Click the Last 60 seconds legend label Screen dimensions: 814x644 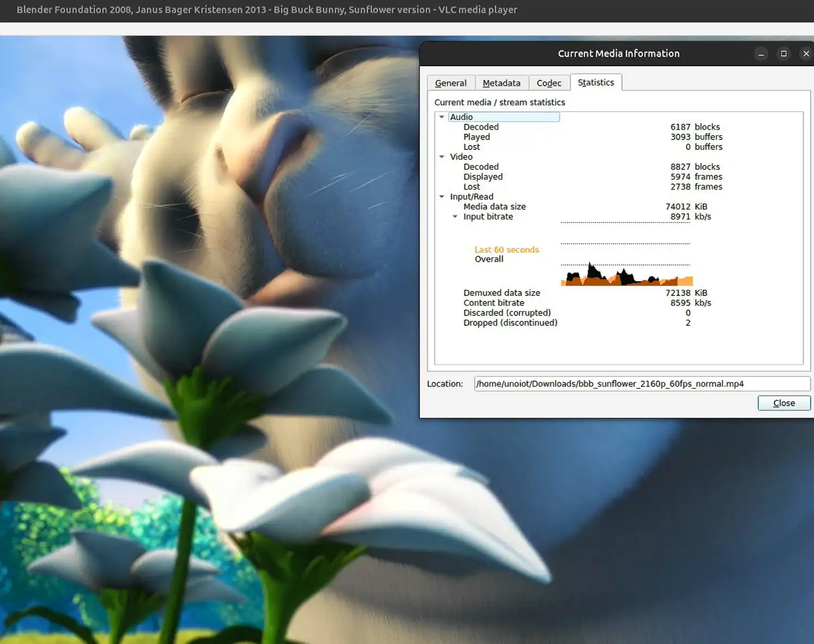coord(506,250)
